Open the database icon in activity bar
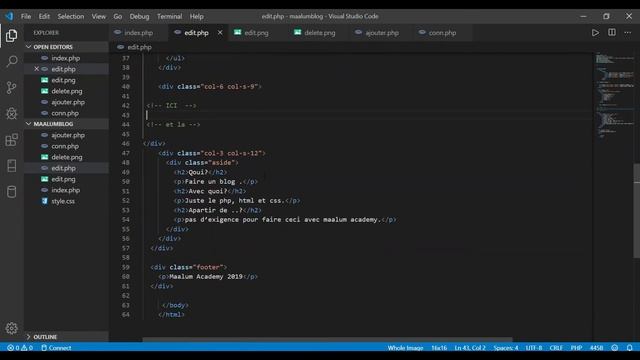 tap(11, 191)
